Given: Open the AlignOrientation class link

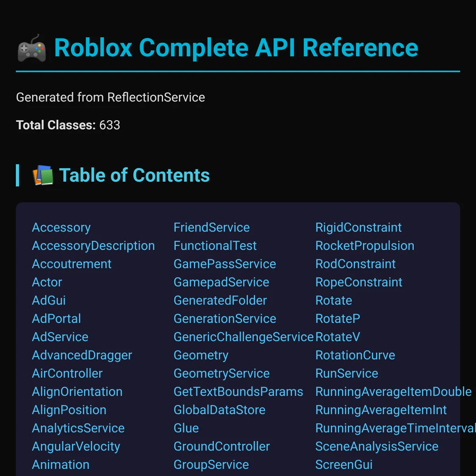Looking at the screenshot, I should tap(77, 392).
